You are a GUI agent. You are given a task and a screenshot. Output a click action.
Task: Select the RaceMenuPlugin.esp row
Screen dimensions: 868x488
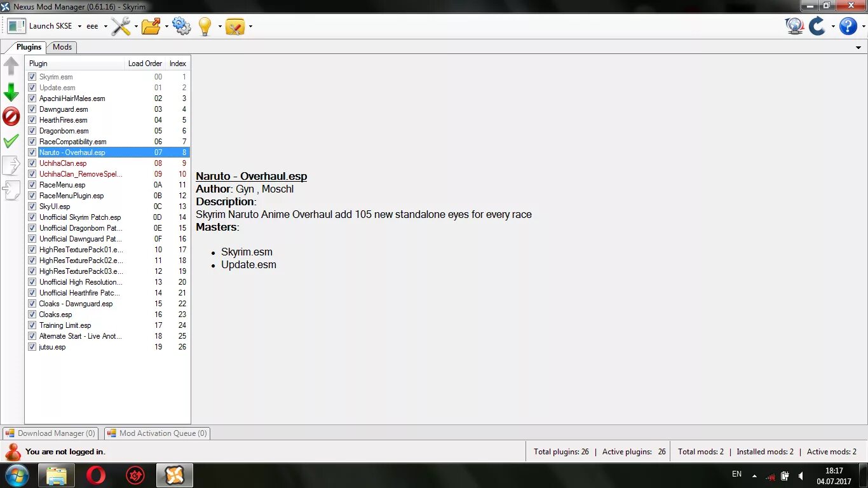click(108, 196)
